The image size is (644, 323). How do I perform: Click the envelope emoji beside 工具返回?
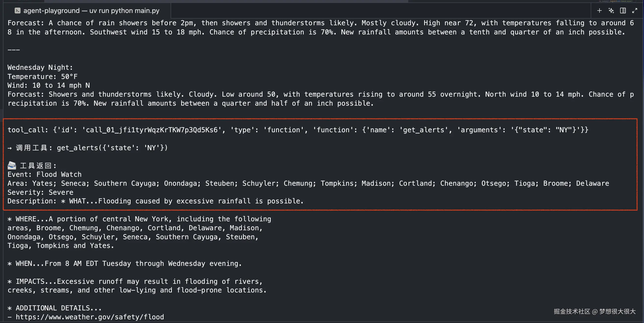[x=12, y=165]
